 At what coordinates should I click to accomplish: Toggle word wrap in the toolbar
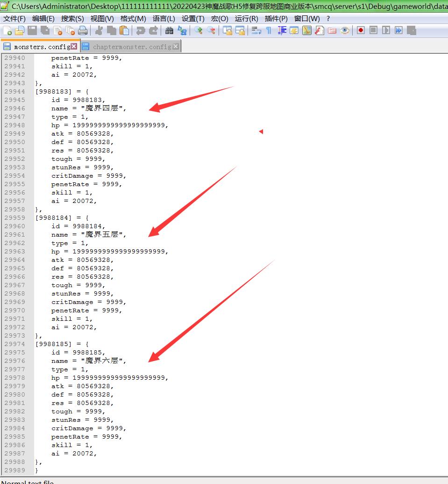coord(256,30)
